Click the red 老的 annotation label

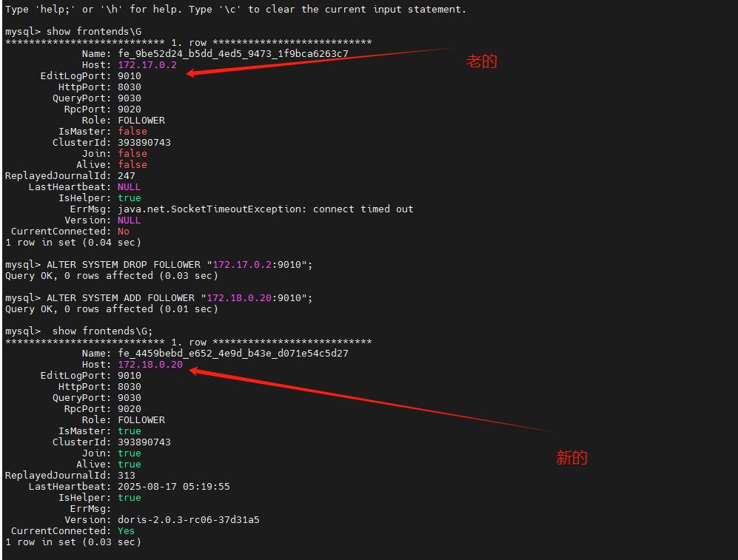[481, 61]
